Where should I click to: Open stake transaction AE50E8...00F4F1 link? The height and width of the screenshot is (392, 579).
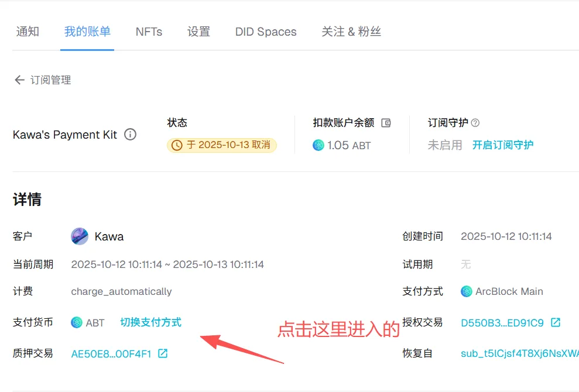tap(111, 354)
